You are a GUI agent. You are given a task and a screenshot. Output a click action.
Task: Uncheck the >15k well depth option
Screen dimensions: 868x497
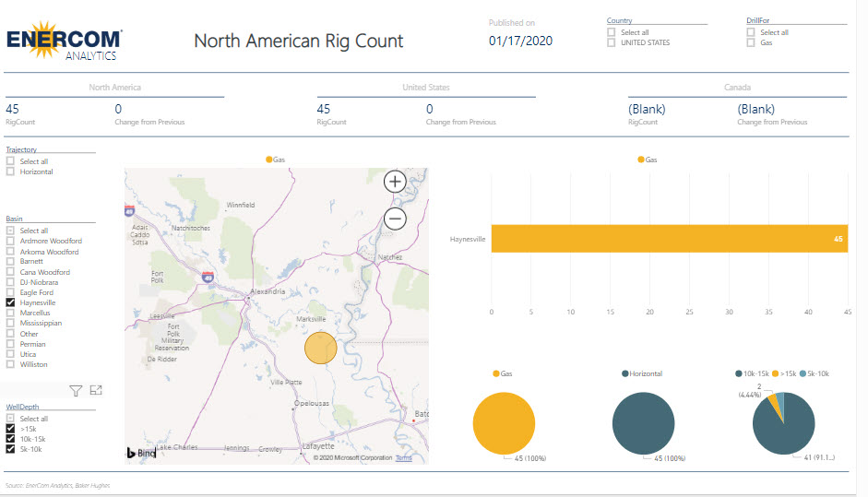pos(10,429)
